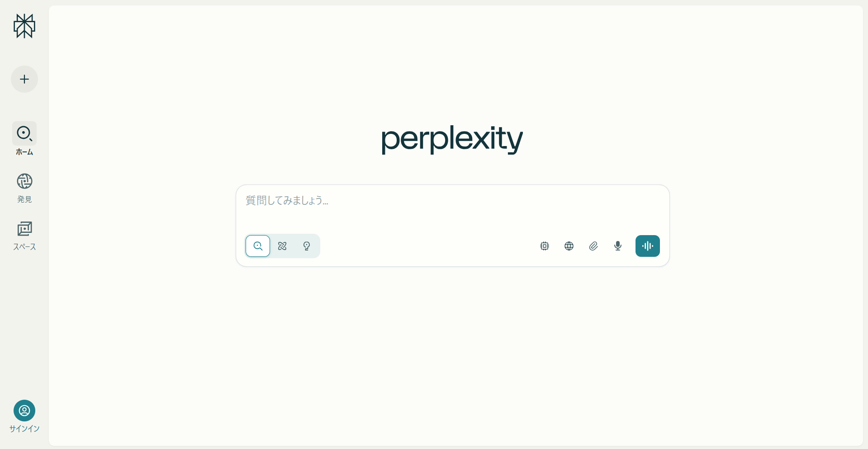Click the Perplexity logo in the sidebar
The image size is (868, 449).
[24, 26]
